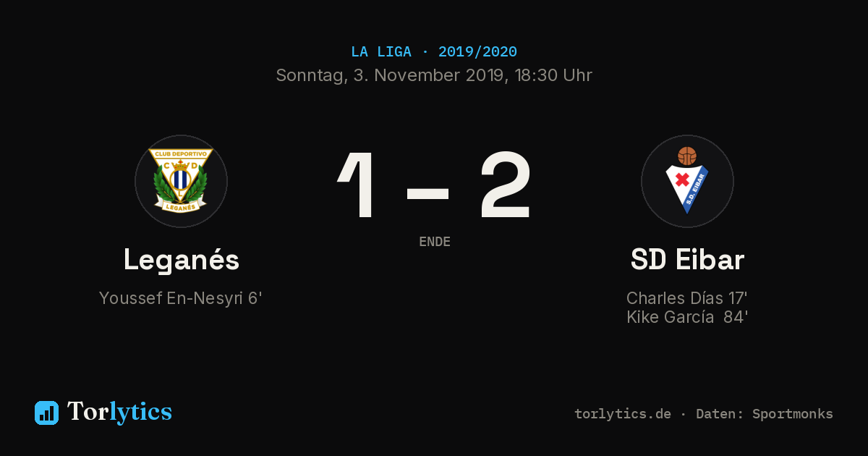
Task: Click the ENDE match status label
Action: click(435, 242)
